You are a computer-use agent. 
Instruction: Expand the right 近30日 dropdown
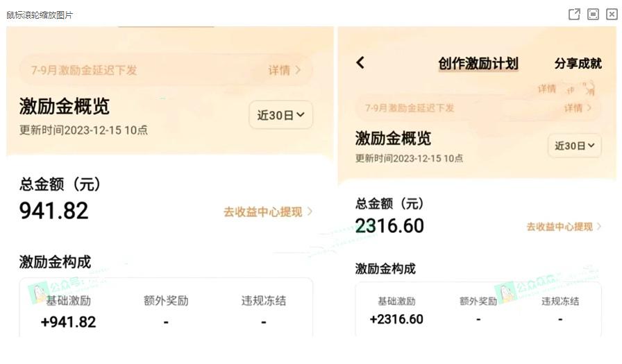click(x=574, y=146)
